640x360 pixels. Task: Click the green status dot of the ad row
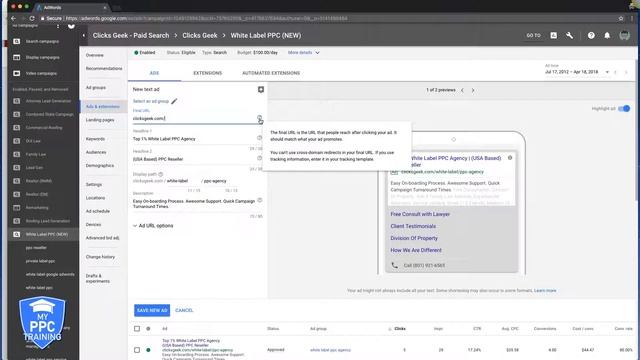[x=148, y=350]
